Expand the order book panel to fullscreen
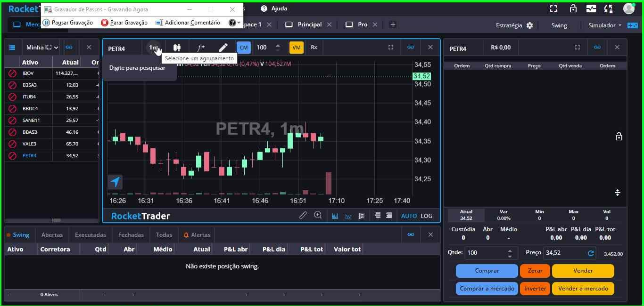This screenshot has height=306, width=644. pos(578,47)
